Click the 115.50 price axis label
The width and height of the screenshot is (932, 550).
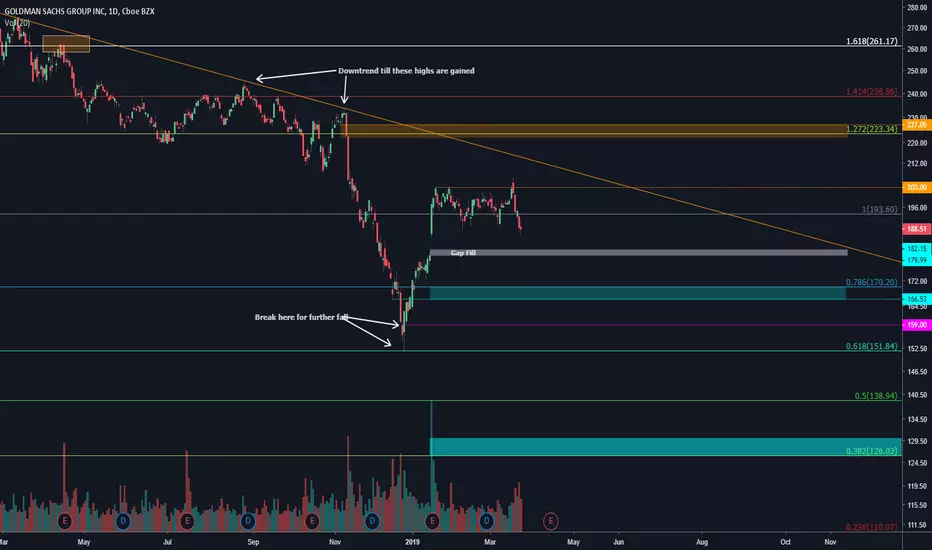(x=917, y=505)
